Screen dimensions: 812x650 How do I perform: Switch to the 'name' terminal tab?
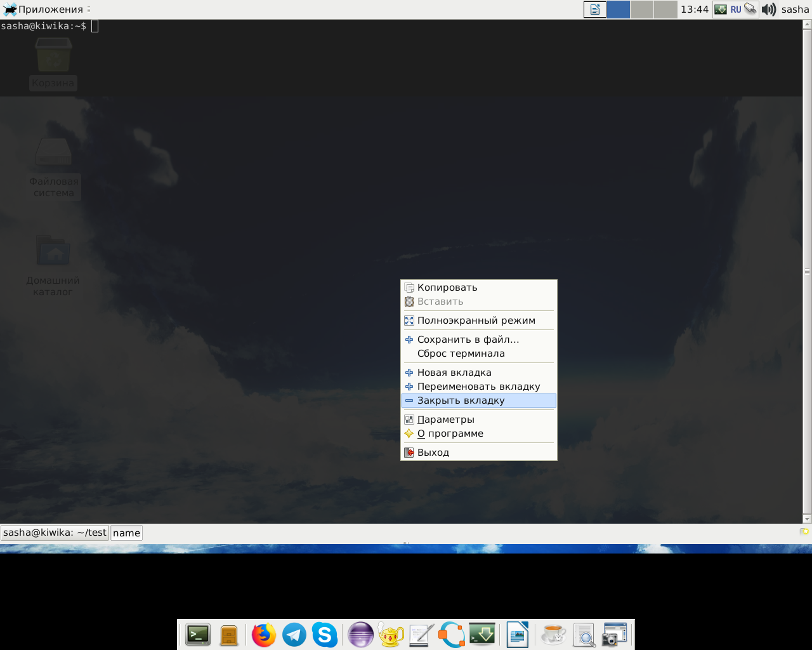coord(126,533)
